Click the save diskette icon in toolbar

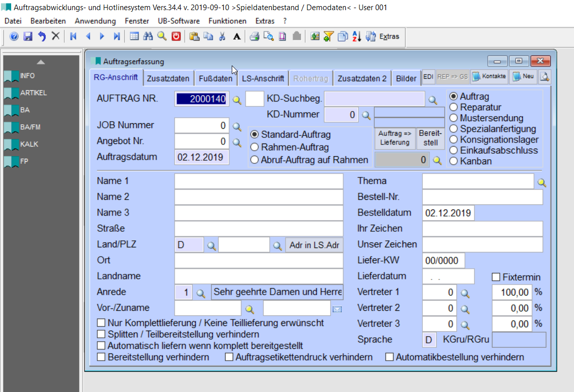28,37
